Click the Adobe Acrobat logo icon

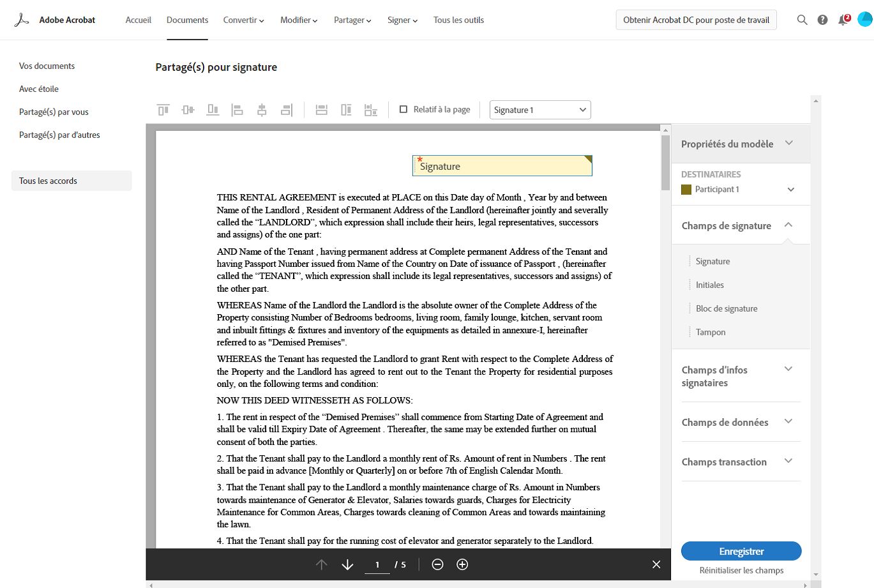point(22,20)
